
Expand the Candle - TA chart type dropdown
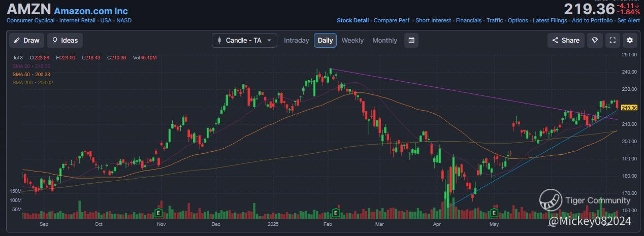[x=244, y=41]
